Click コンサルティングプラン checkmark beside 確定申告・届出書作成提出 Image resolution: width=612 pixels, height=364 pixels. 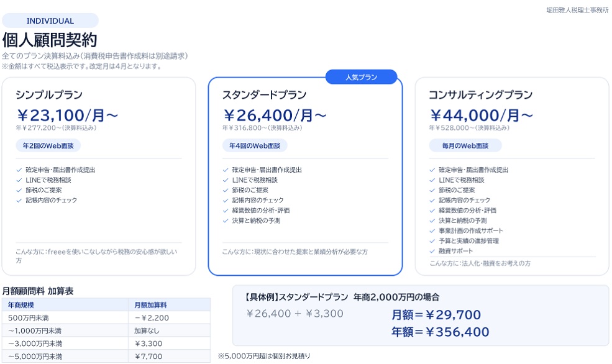click(x=432, y=170)
